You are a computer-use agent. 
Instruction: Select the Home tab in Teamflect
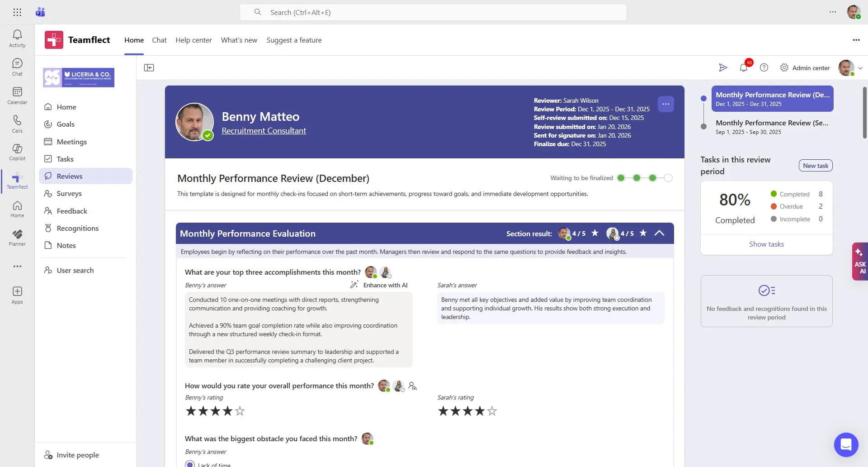click(x=134, y=40)
